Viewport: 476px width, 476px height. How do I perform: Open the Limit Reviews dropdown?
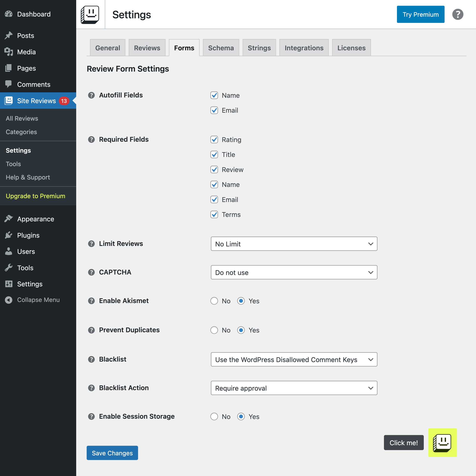pos(294,244)
